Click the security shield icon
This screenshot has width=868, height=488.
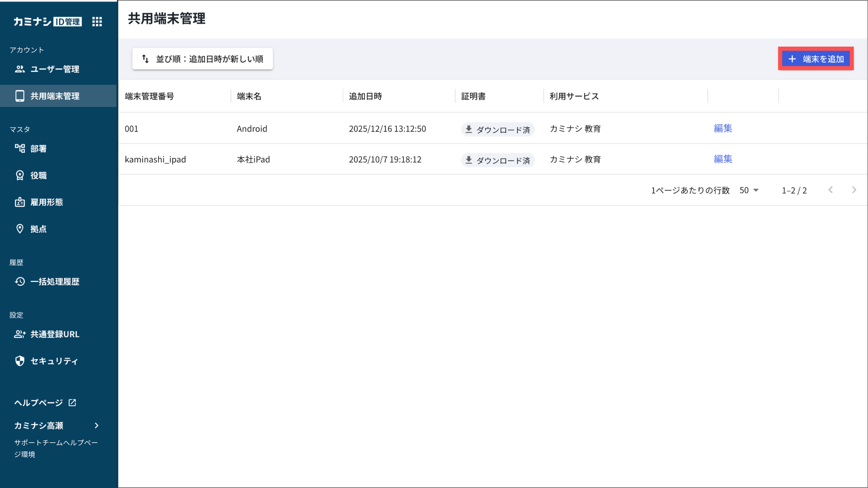(x=19, y=361)
